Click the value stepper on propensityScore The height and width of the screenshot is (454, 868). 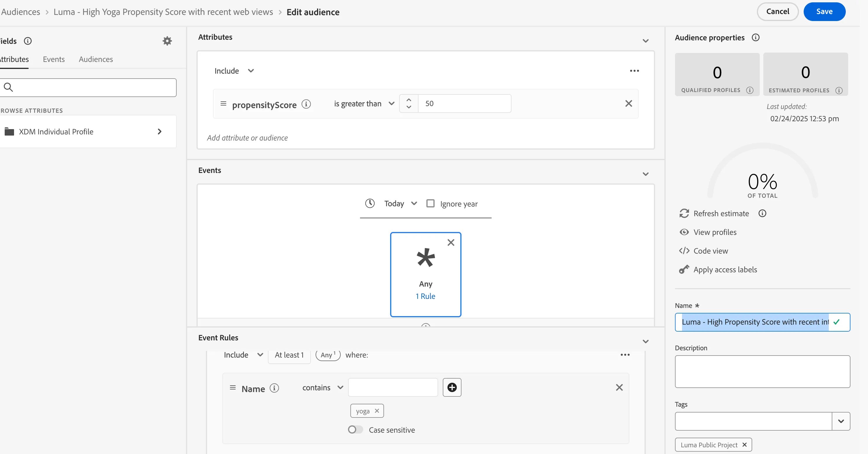pos(408,104)
